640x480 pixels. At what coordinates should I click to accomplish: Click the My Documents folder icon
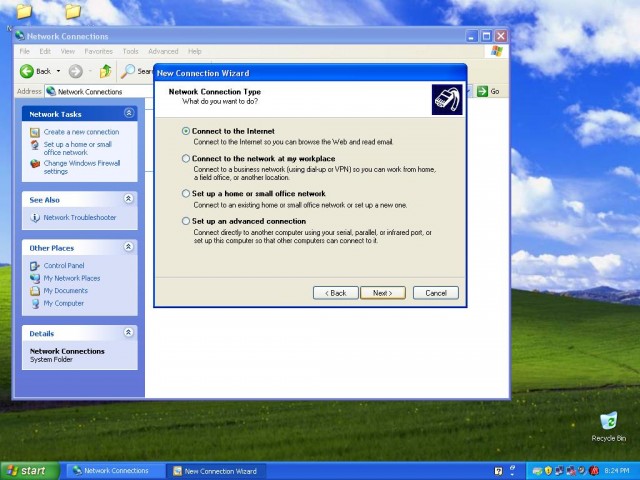(35, 291)
